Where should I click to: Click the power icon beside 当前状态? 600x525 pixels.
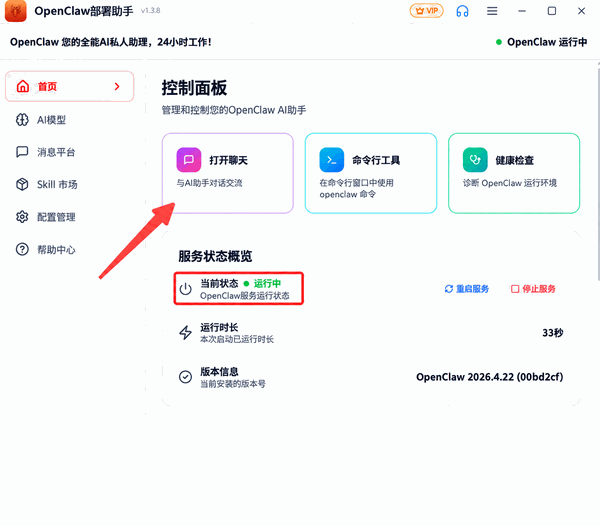[x=186, y=289]
